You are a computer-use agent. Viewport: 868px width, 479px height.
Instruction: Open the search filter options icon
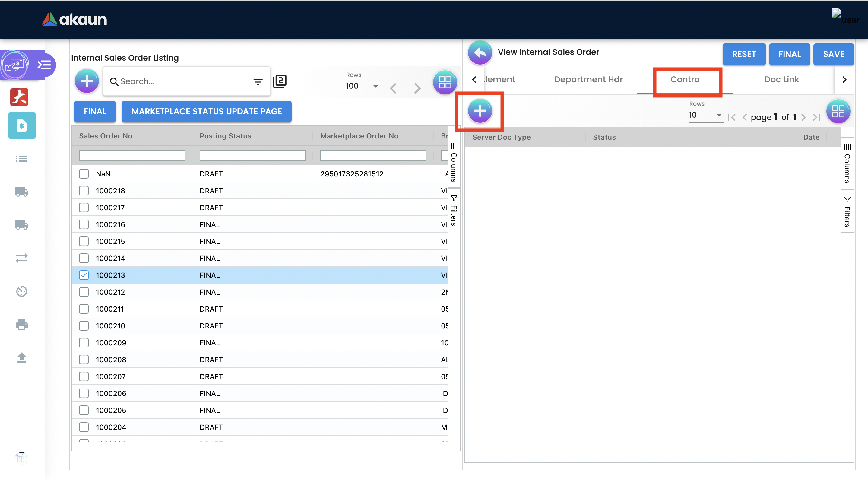[x=258, y=81]
